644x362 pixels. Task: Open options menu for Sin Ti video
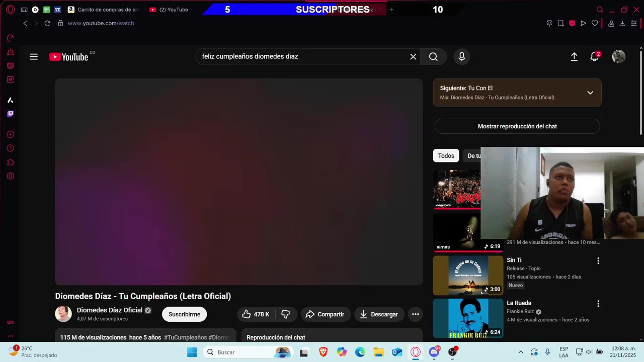pos(598,260)
